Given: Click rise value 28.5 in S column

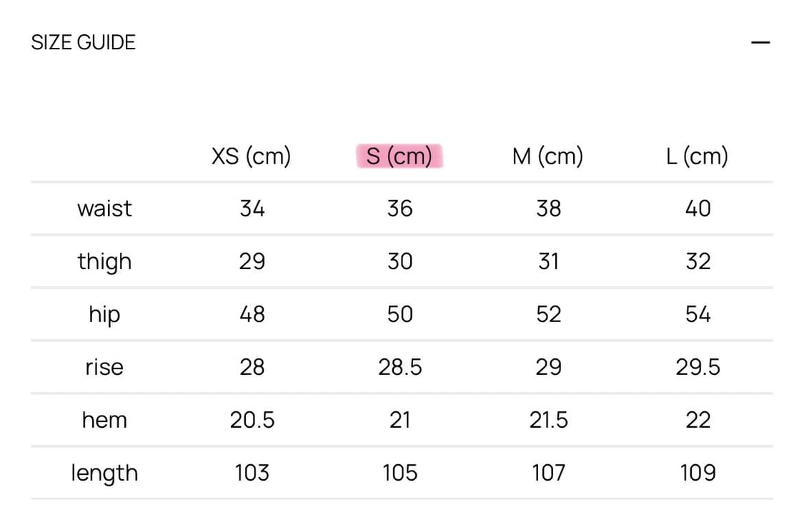Looking at the screenshot, I should click(x=400, y=368).
